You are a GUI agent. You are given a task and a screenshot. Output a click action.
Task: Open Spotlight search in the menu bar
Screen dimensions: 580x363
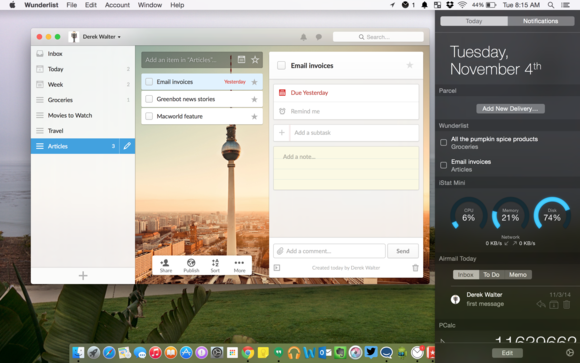pos(551,5)
